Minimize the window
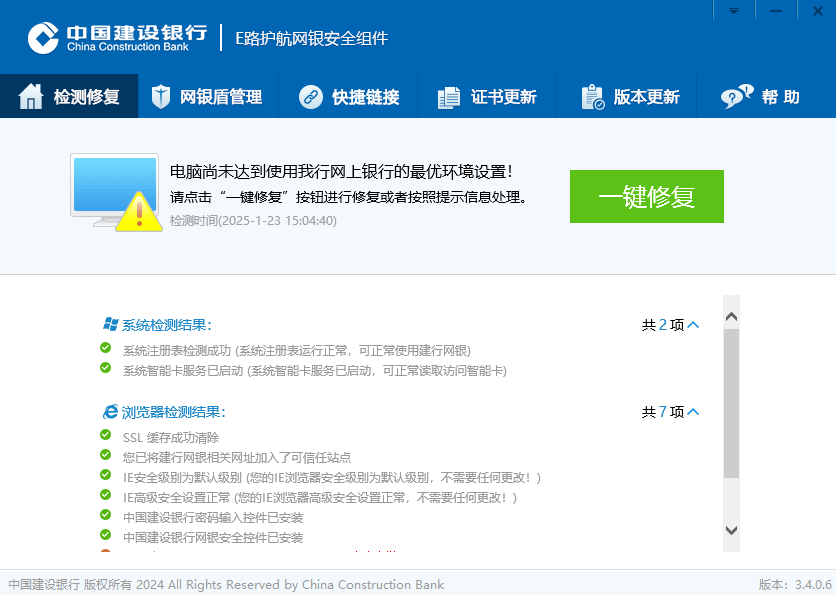Image resolution: width=836 pixels, height=595 pixels. (x=776, y=11)
